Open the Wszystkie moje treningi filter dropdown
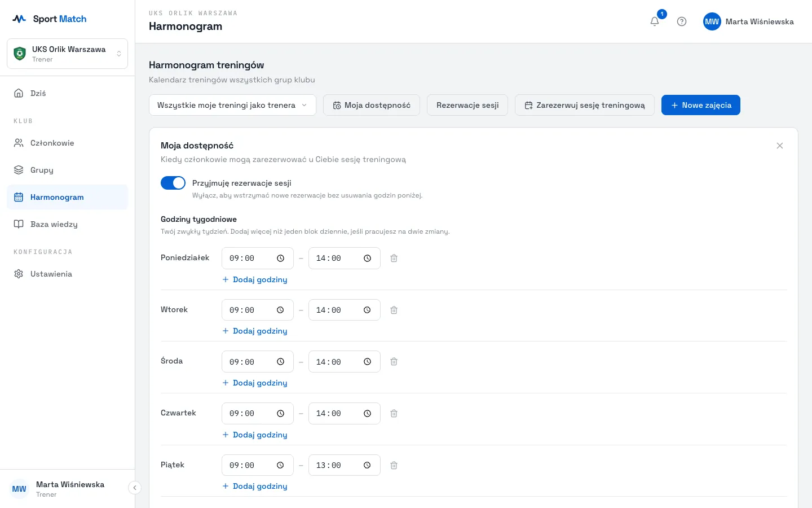 coord(232,105)
